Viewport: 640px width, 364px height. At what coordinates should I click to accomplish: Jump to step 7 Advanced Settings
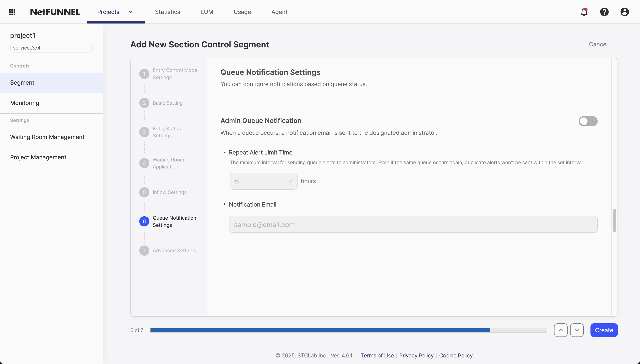[144, 250]
